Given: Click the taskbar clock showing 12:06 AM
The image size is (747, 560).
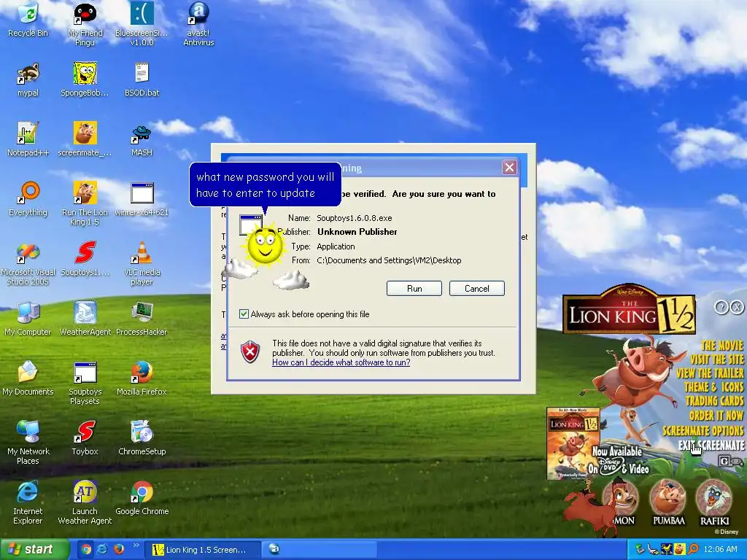Looking at the screenshot, I should click(x=720, y=550).
